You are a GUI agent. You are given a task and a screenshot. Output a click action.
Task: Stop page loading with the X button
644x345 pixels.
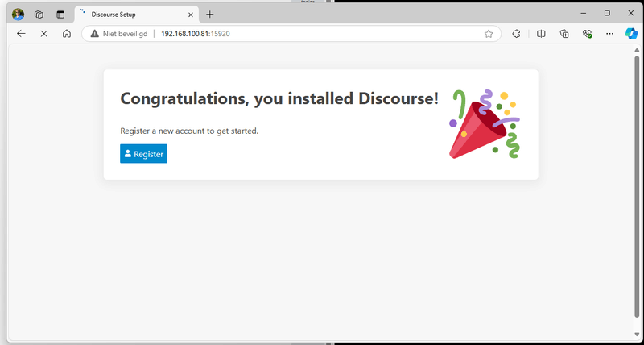click(44, 34)
